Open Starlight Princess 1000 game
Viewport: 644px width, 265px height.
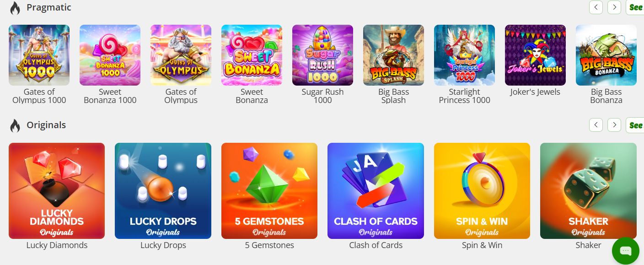point(464,55)
